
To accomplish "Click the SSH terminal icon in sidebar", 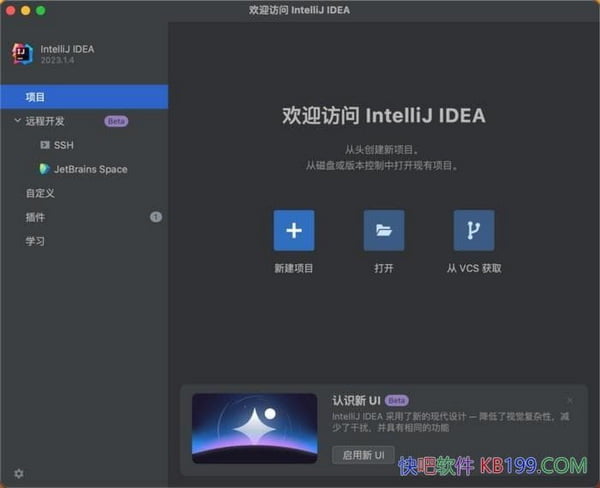I will point(44,145).
